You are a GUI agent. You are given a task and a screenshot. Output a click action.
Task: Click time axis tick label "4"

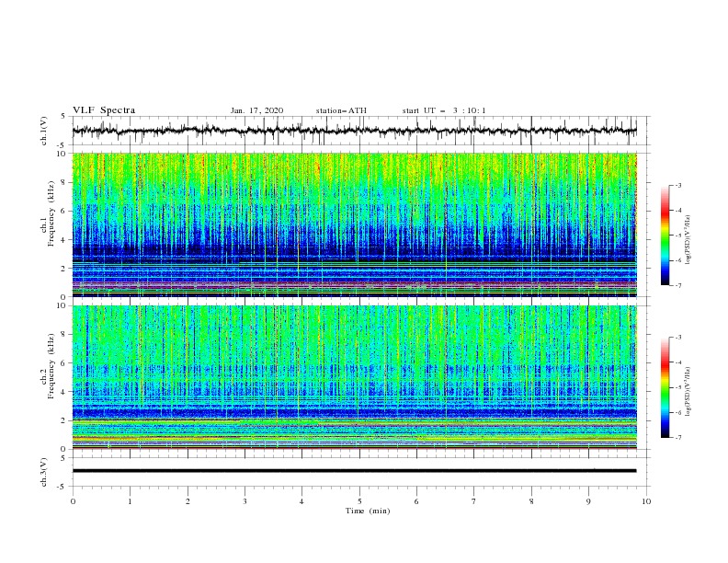pos(301,501)
